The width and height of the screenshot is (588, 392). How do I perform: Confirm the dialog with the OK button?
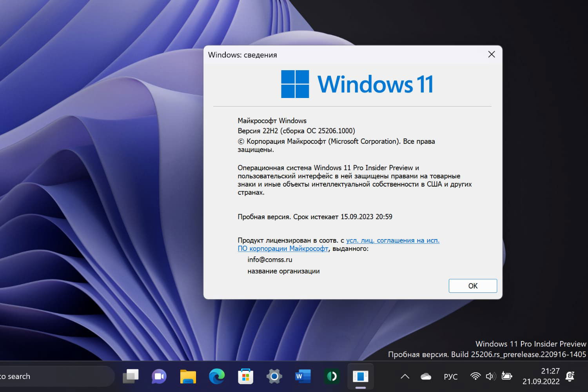click(x=472, y=286)
